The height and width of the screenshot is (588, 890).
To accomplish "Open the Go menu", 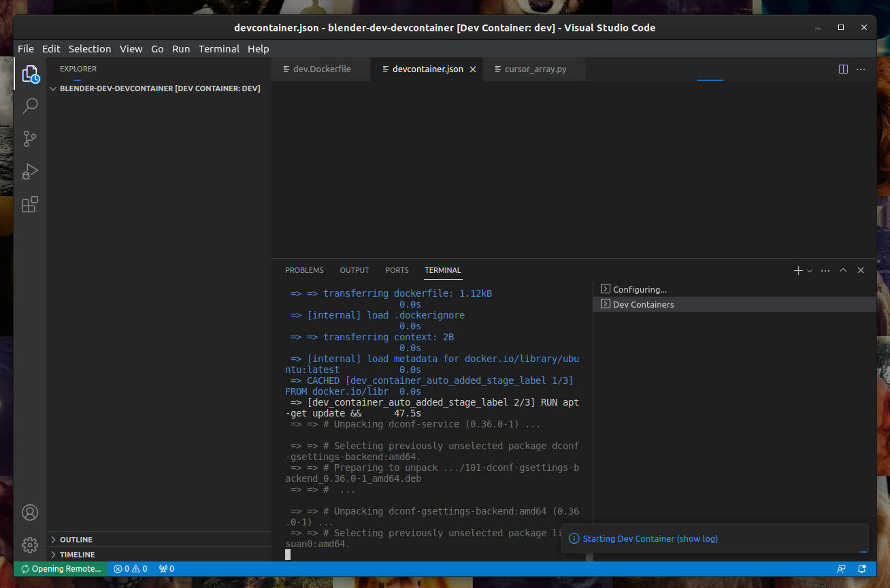I will click(x=157, y=49).
